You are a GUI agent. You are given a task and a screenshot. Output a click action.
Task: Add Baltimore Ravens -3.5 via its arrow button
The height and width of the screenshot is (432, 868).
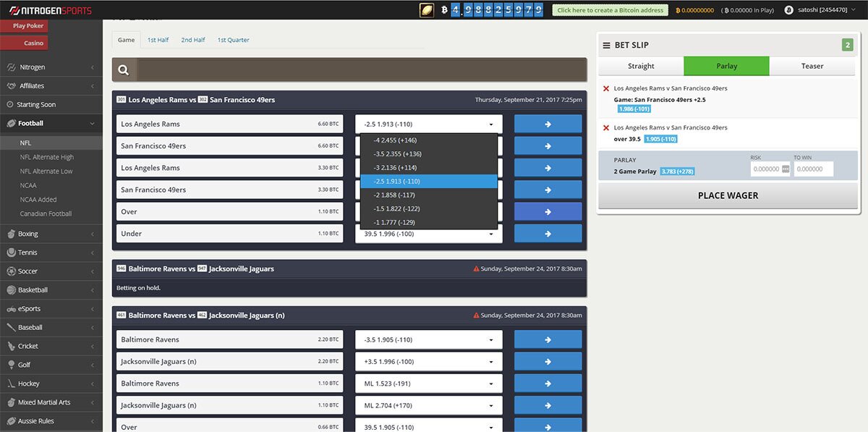548,339
